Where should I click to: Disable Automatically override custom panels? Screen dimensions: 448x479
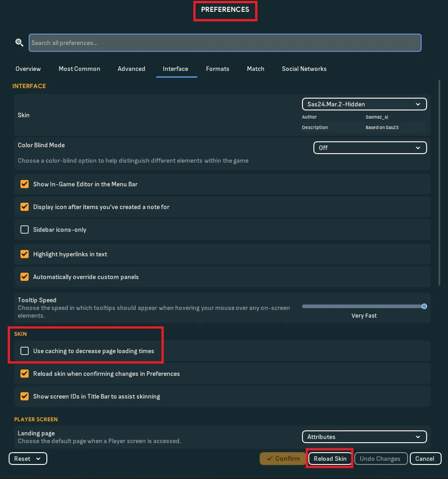pyautogui.click(x=24, y=277)
